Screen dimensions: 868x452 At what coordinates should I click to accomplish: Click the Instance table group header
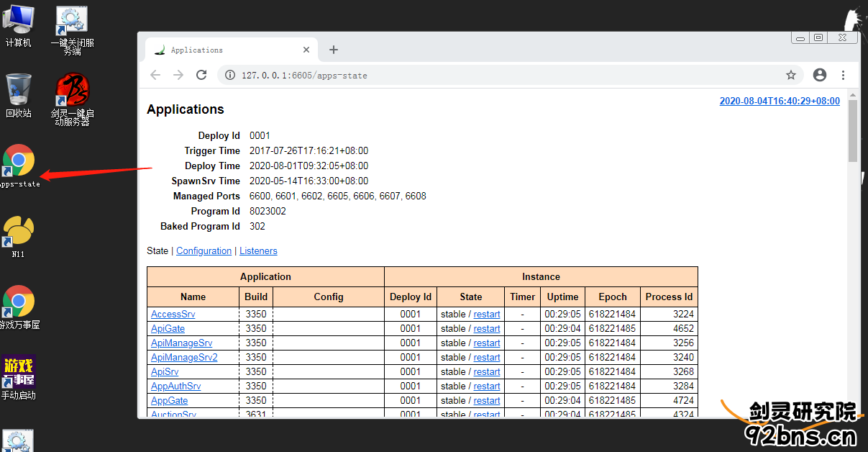click(x=541, y=277)
